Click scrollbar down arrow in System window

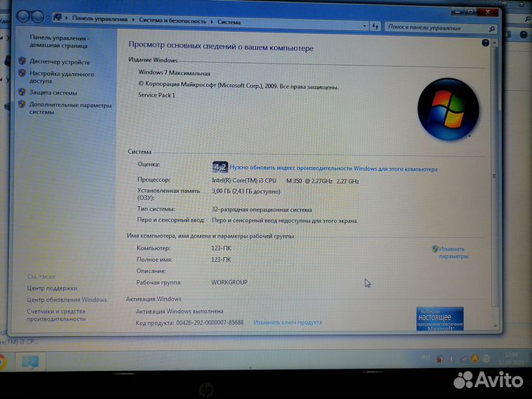[495, 326]
